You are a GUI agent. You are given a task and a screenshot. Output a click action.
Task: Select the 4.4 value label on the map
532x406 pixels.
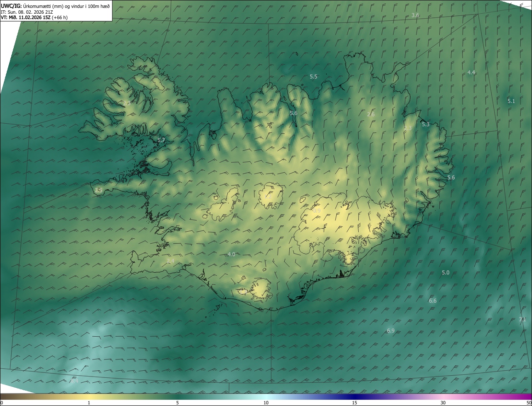[x=471, y=73]
